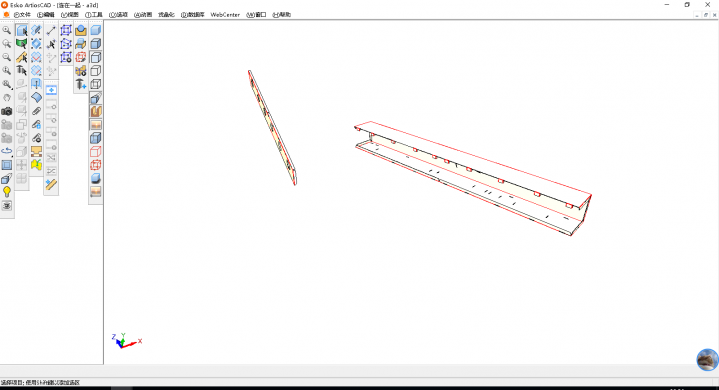Click the dimension line tool
Screen dimensions: 719x390
51,31
